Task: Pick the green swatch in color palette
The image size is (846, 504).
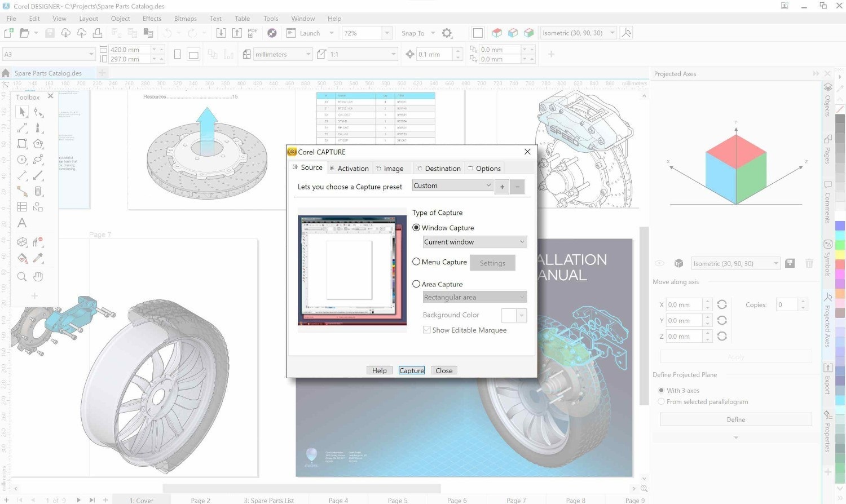Action: click(x=840, y=245)
